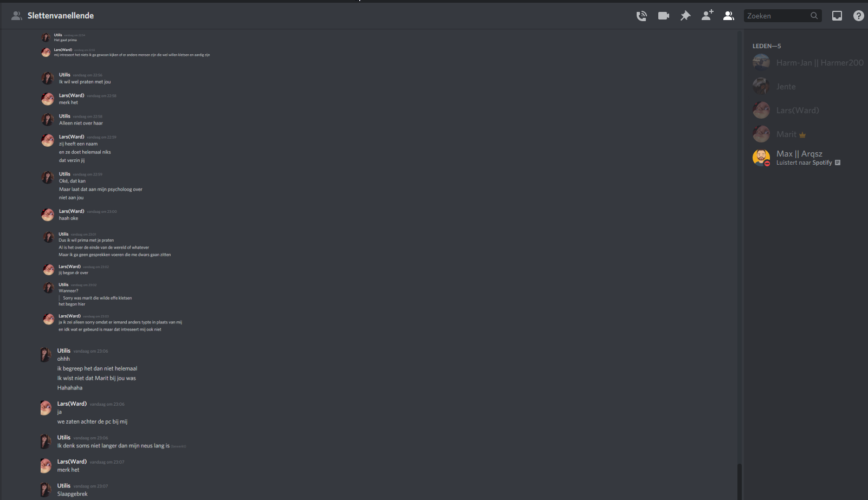Click the Lars(Ward) username above "haah oke"
The image size is (868, 500).
[72, 211]
